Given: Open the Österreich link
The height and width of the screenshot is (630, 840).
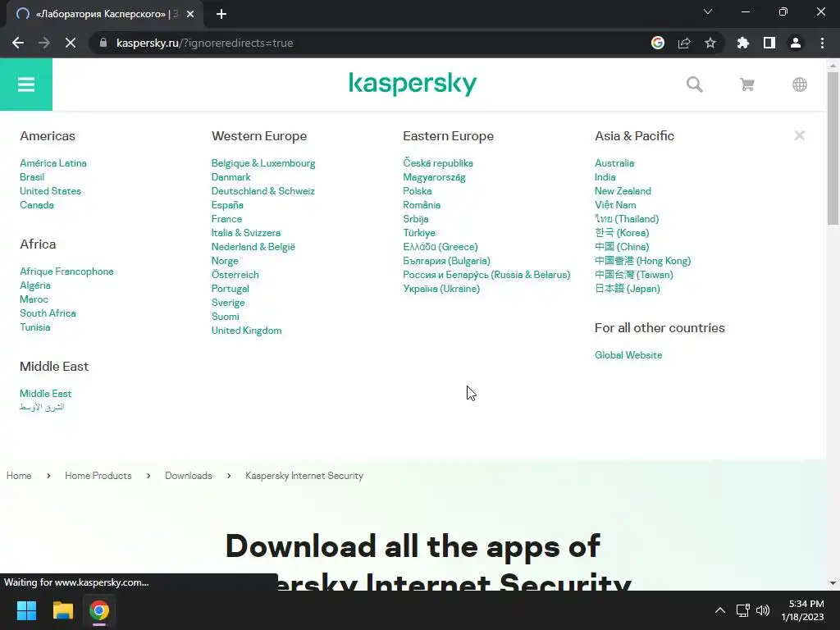Looking at the screenshot, I should click(x=235, y=274).
